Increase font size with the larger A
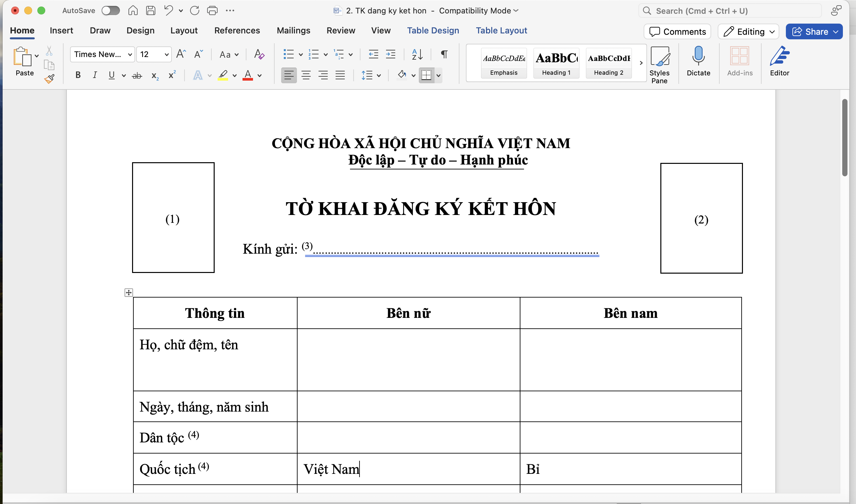The image size is (856, 504). (x=181, y=54)
